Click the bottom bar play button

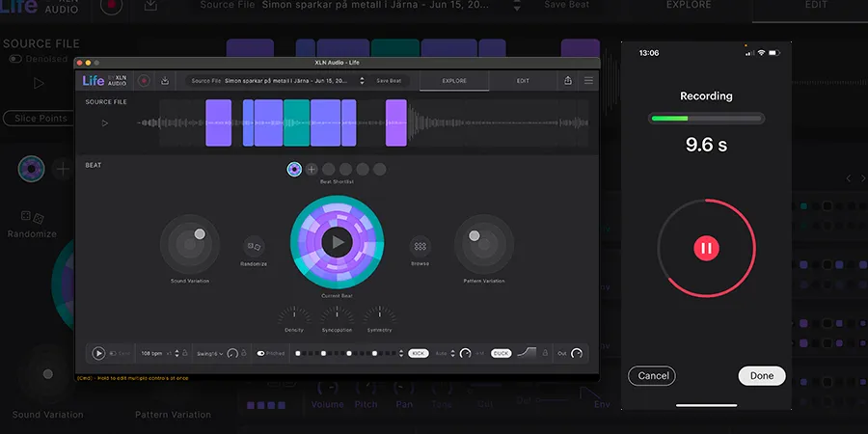[98, 353]
